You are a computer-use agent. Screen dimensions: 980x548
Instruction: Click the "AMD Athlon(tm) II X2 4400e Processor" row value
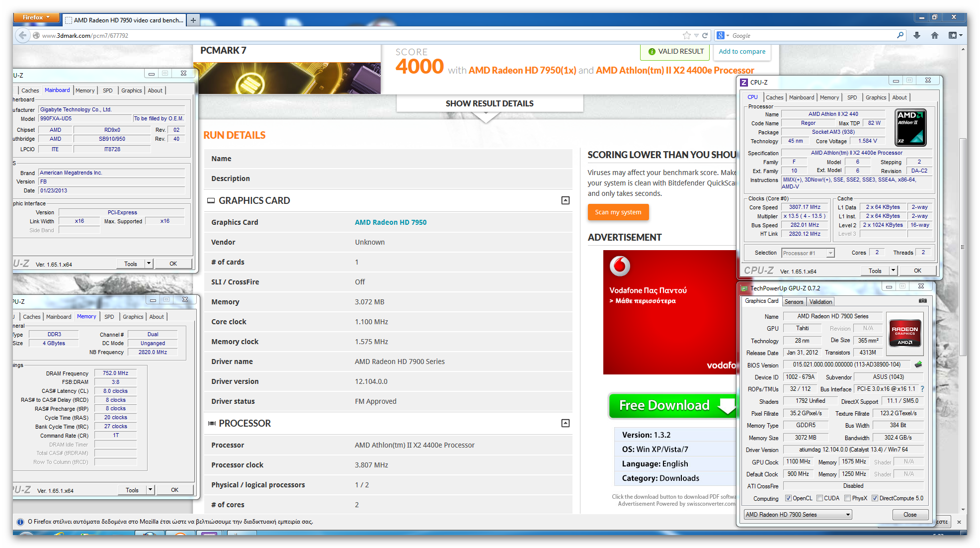[x=414, y=445]
